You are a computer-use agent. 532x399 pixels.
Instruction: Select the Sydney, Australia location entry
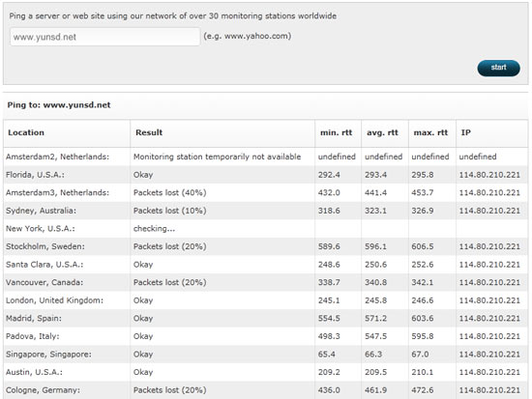[x=41, y=211]
